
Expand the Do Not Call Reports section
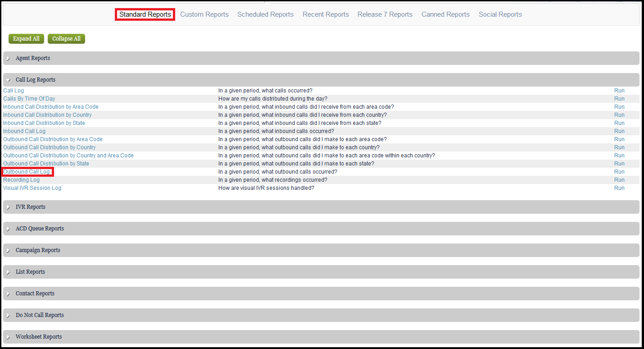tap(321, 315)
